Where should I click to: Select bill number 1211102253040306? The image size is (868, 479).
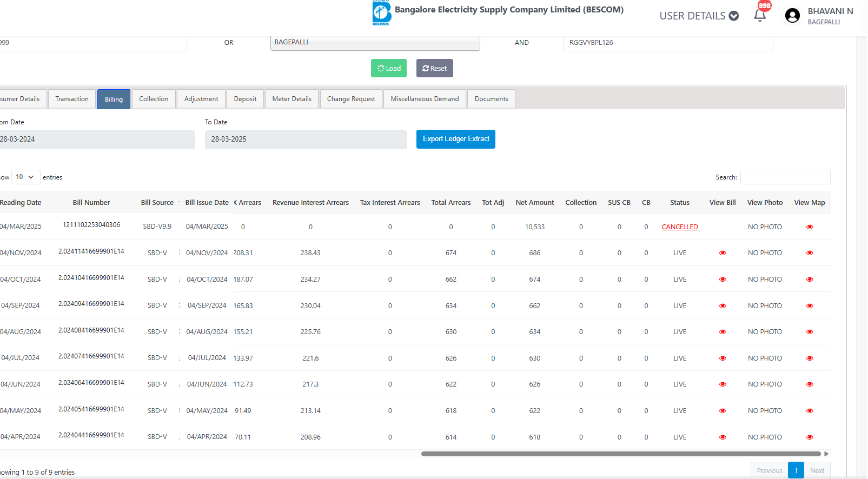[x=91, y=225]
